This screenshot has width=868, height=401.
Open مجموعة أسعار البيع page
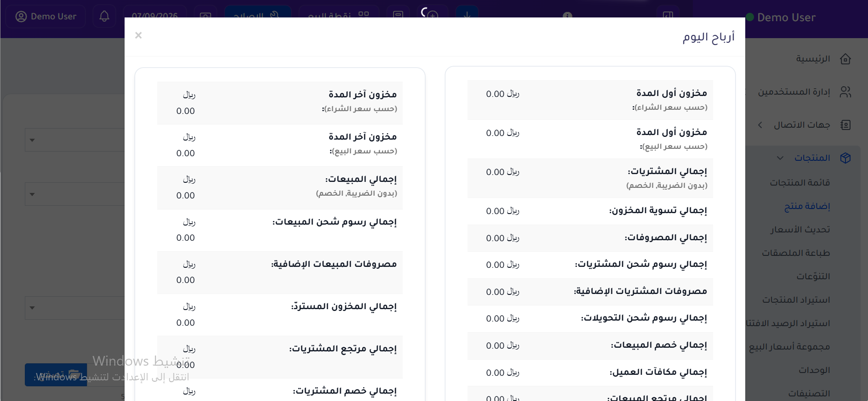(789, 347)
